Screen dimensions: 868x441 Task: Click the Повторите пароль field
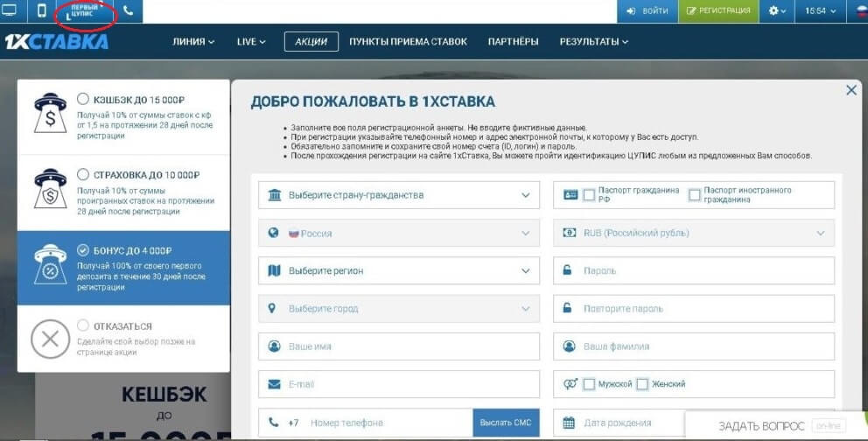(x=694, y=309)
